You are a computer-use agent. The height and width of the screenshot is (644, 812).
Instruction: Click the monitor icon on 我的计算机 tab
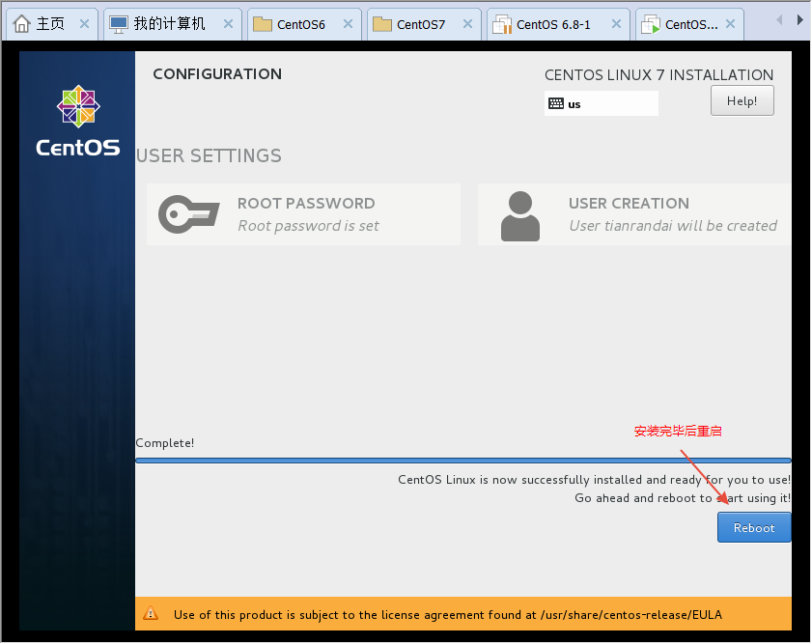click(x=119, y=24)
